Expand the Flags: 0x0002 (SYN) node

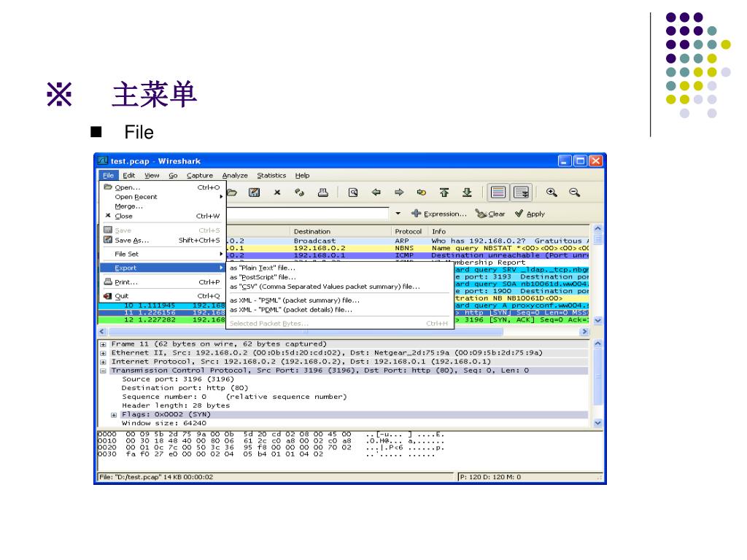[114, 415]
